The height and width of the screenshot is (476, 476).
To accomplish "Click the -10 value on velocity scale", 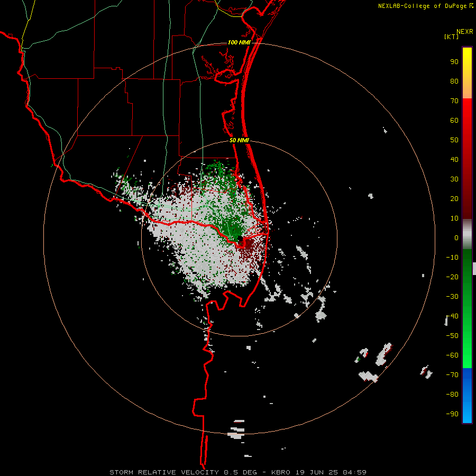I will pos(452,258).
